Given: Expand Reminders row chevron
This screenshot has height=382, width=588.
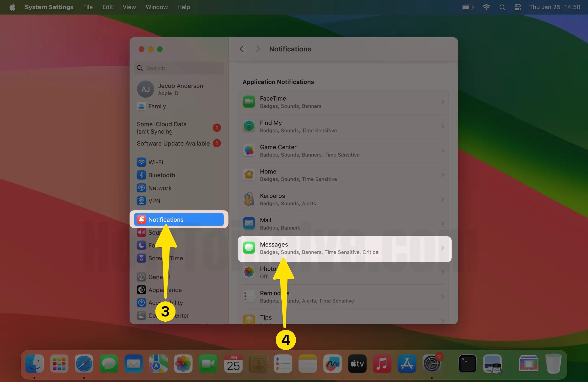Looking at the screenshot, I should click(442, 297).
